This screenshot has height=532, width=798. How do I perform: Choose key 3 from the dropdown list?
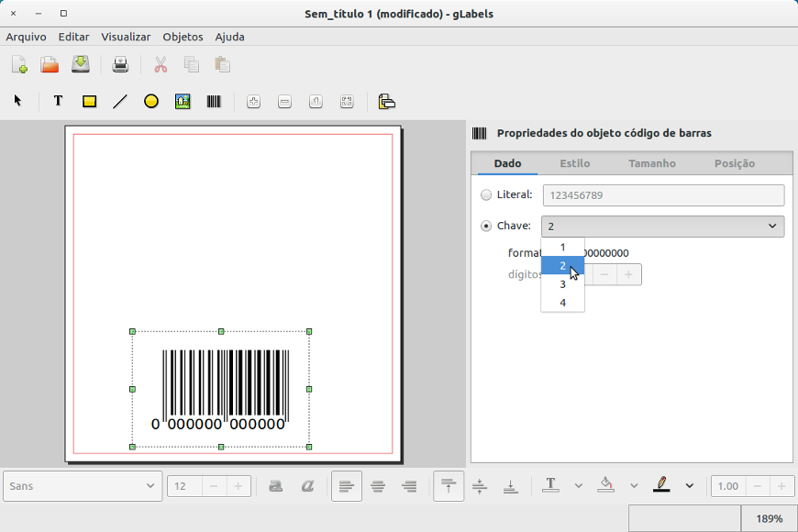[562, 284]
